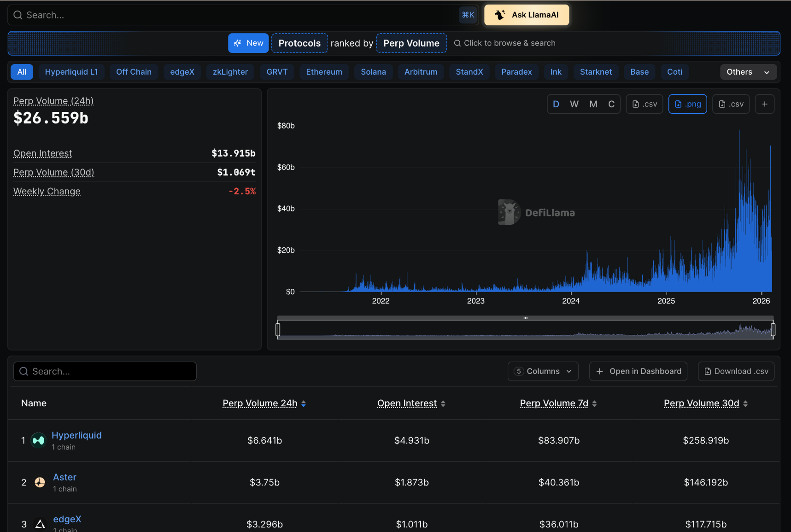Click the plus icon above the chart
The image size is (791, 532).
764,104
